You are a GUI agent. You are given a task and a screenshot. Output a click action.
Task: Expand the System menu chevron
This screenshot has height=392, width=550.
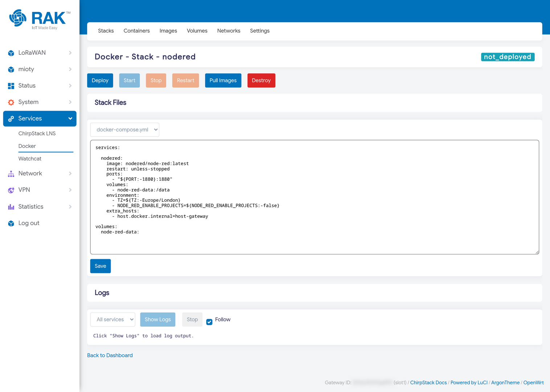click(70, 102)
